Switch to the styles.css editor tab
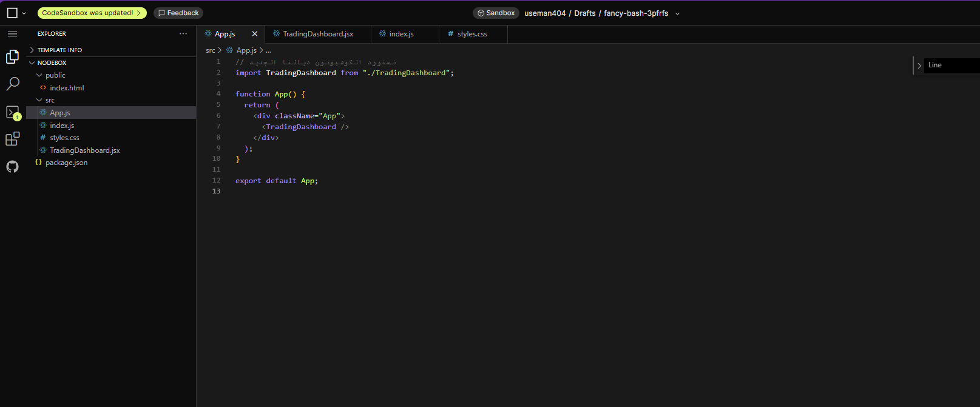 click(x=472, y=34)
